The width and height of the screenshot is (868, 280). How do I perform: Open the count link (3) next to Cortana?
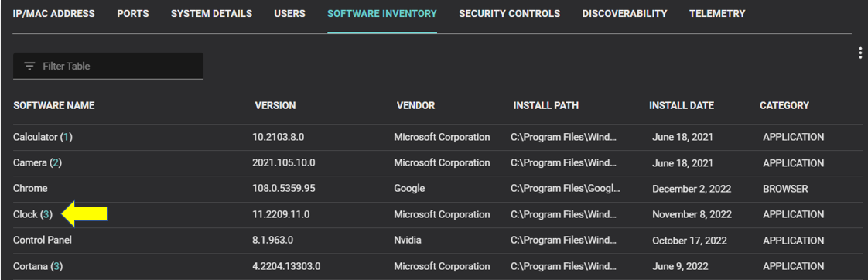[x=56, y=266]
